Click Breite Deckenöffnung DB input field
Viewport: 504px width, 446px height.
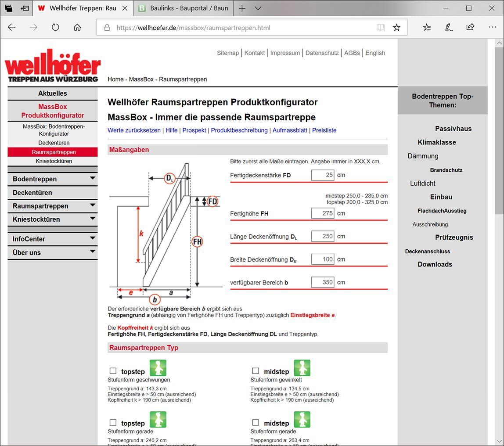click(323, 259)
